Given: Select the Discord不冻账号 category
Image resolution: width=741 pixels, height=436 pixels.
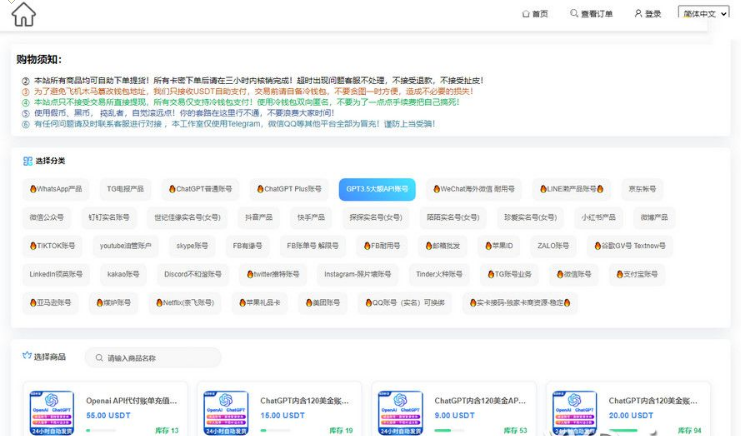Looking at the screenshot, I should point(193,273).
